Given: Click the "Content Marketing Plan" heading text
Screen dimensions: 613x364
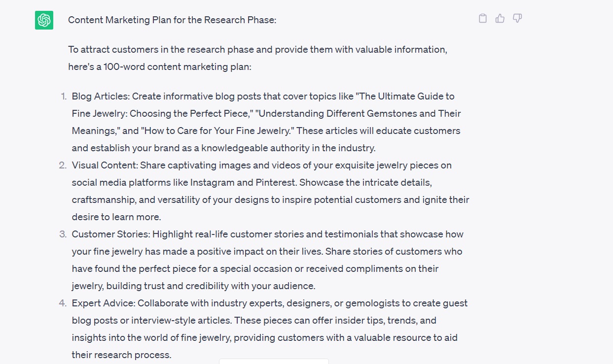Looking at the screenshot, I should coord(172,20).
